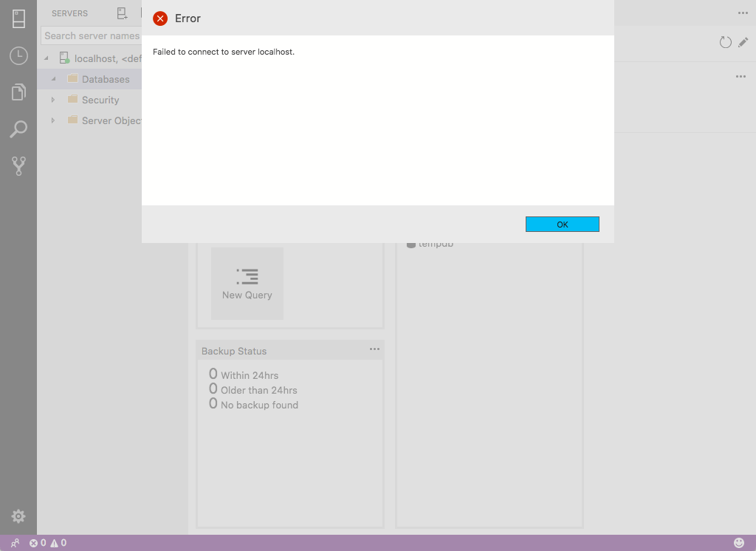
Task: Open the Connections view in the activity bar
Action: [18, 18]
